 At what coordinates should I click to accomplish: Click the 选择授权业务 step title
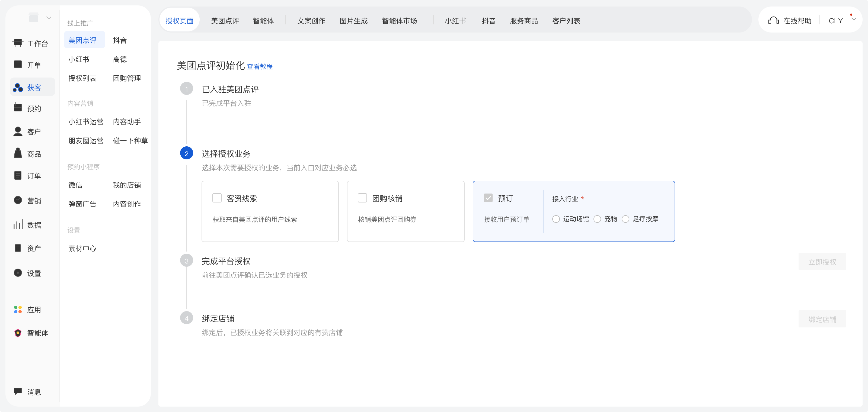point(226,154)
